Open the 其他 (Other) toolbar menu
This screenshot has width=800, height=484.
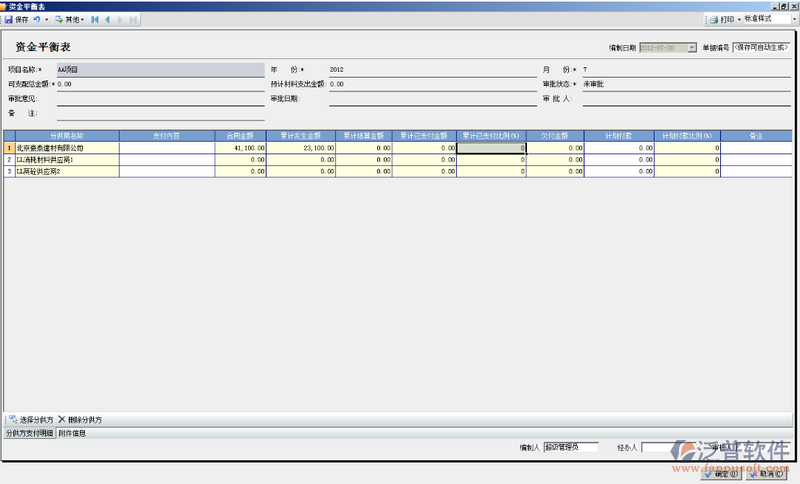point(70,19)
